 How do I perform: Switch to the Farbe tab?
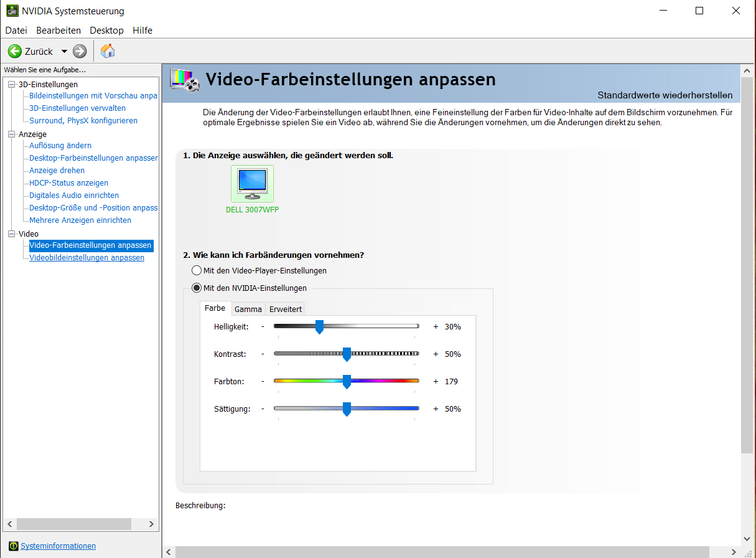tap(215, 308)
